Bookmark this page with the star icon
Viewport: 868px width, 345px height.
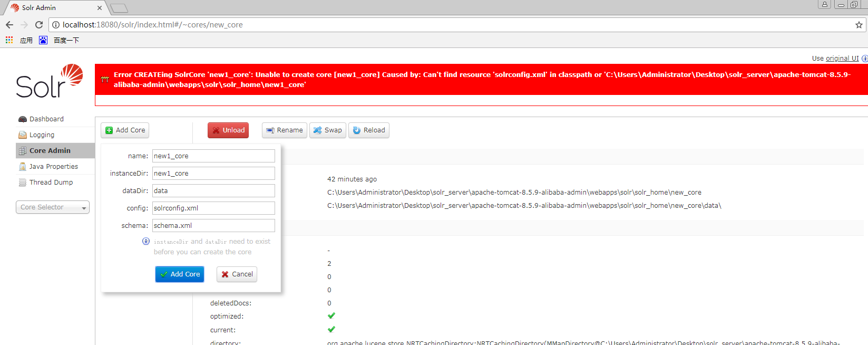coord(859,25)
